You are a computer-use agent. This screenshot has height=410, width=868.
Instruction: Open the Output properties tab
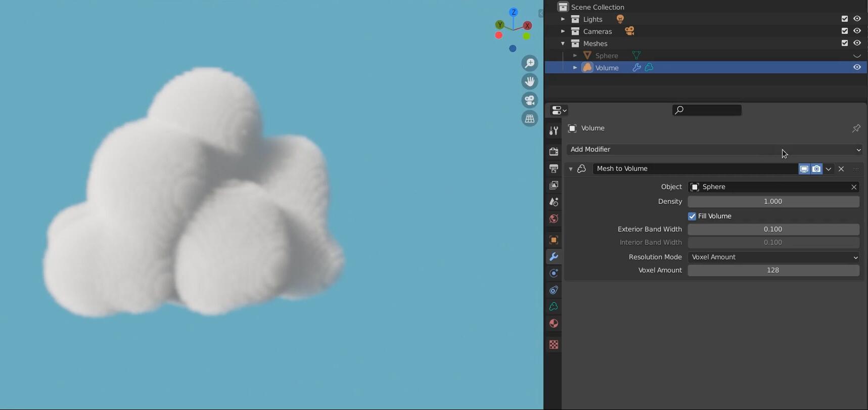pos(554,168)
